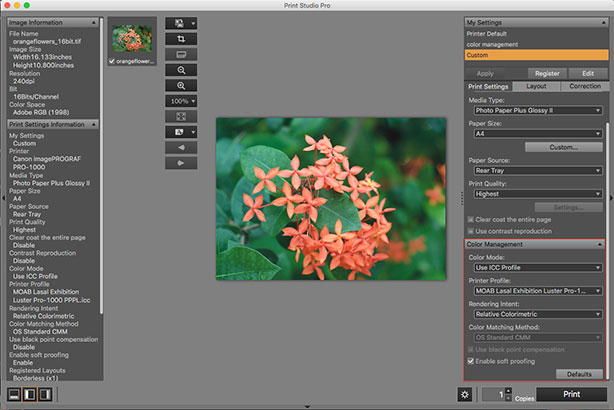Switch to thumbnails-on-right layout icon
The image size is (614, 410).
pyautogui.click(x=45, y=394)
